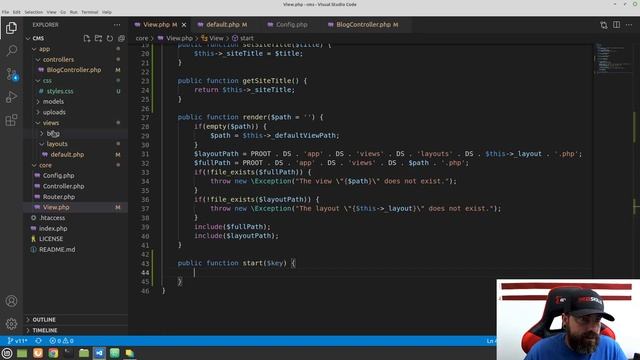
Task: Open the system start menu
Action: (x=7, y=353)
